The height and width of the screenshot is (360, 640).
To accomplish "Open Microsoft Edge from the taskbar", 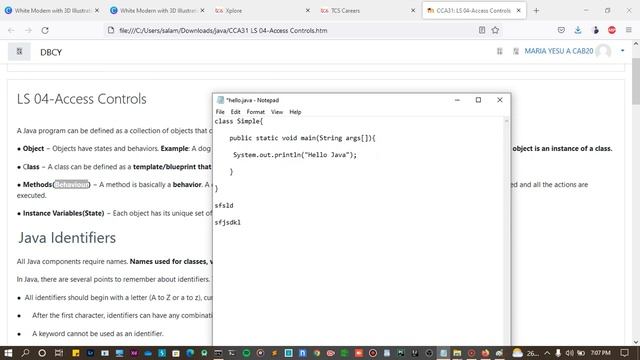I will coord(190,353).
